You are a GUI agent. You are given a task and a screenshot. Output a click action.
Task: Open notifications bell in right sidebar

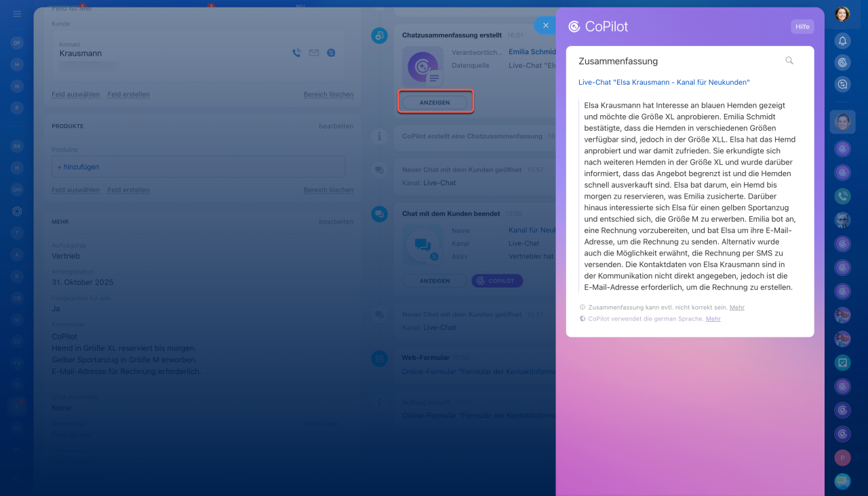(x=842, y=41)
